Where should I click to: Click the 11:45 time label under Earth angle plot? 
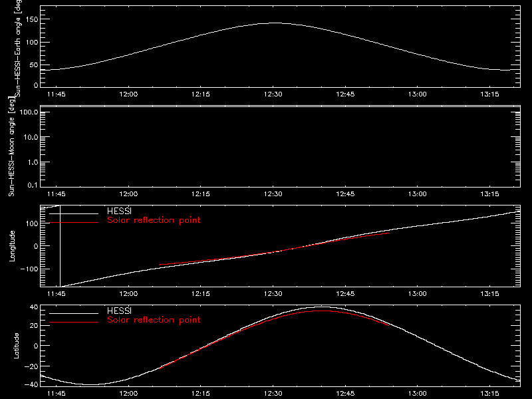click(x=57, y=94)
